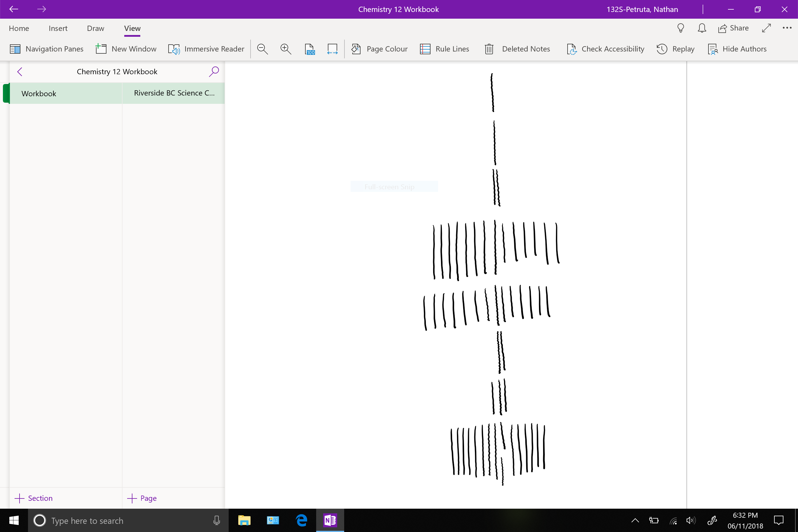Click the lightbulb Tell Me icon

(x=680, y=28)
